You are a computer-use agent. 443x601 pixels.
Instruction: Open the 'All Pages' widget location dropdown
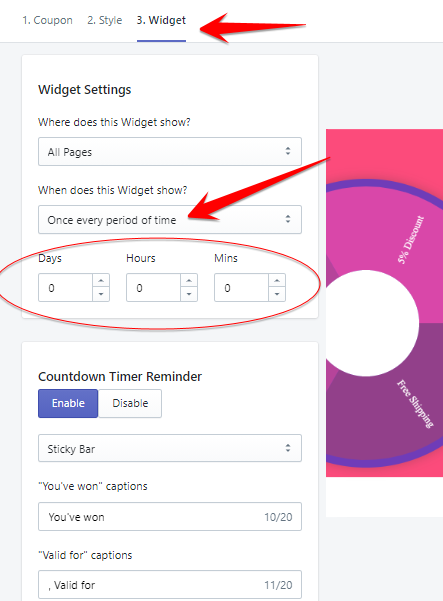170,152
